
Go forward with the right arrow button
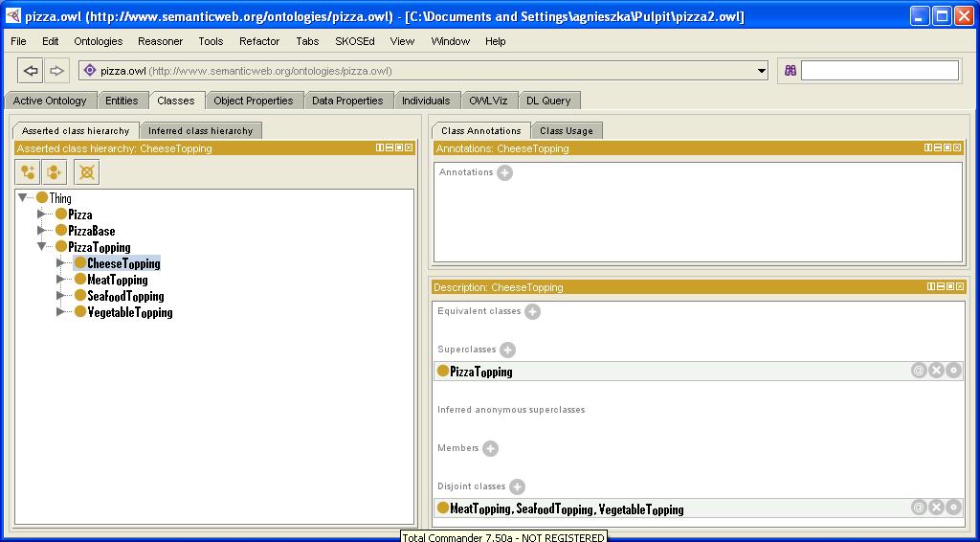coord(56,71)
